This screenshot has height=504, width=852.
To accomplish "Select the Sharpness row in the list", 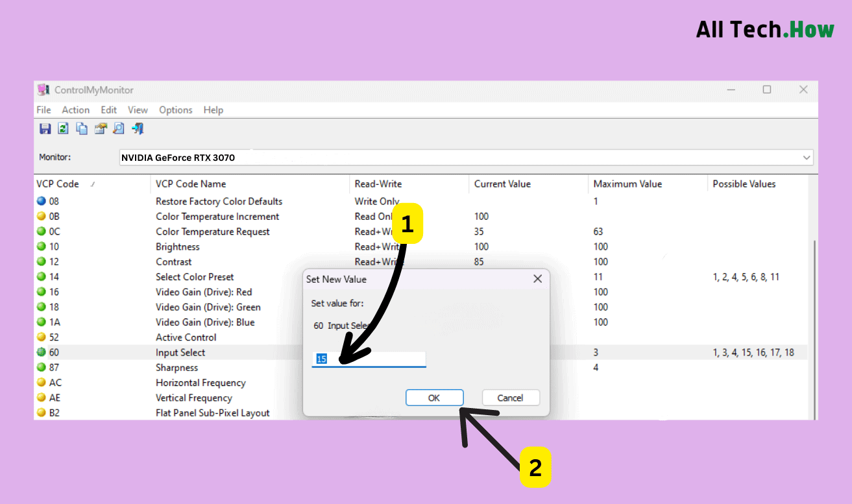I will point(177,367).
